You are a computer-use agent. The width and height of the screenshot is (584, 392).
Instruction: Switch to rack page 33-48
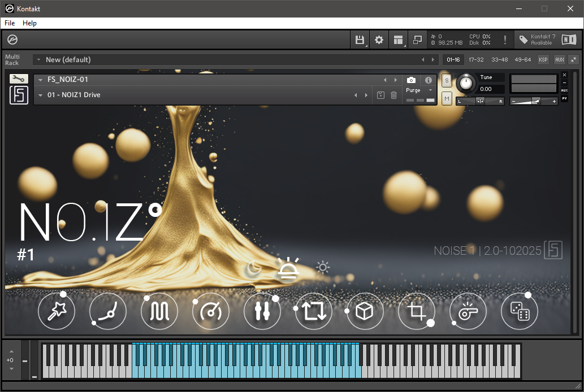[x=499, y=59]
